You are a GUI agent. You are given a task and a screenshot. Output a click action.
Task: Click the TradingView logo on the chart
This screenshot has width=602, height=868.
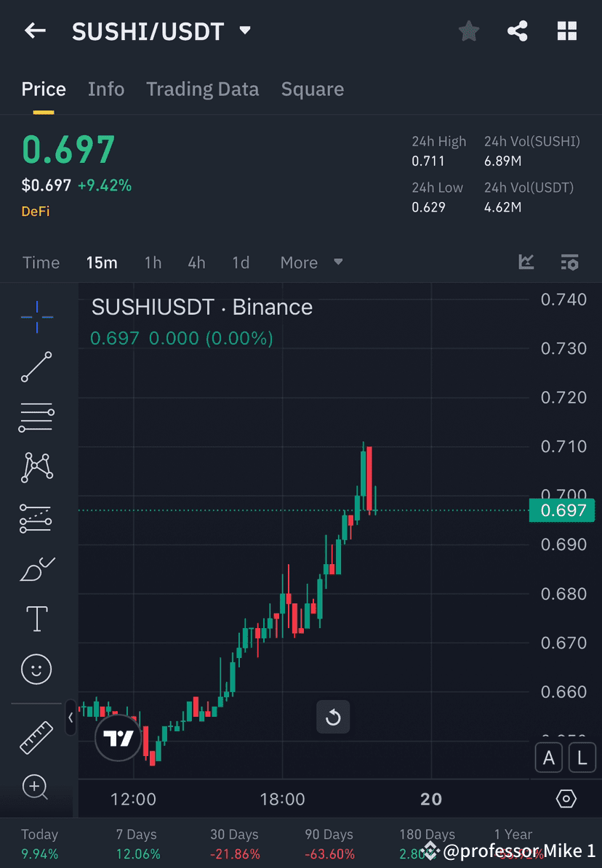click(x=118, y=737)
